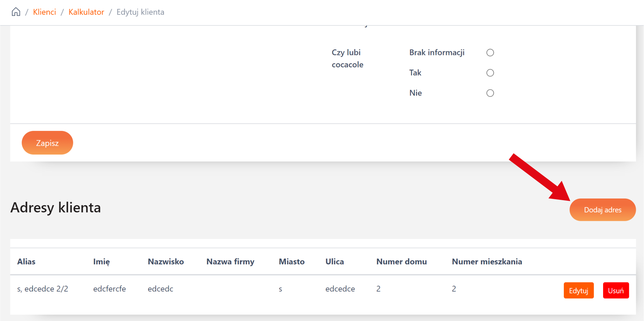Click the Ulica column header
Screen dimensions: 644x321
point(335,262)
